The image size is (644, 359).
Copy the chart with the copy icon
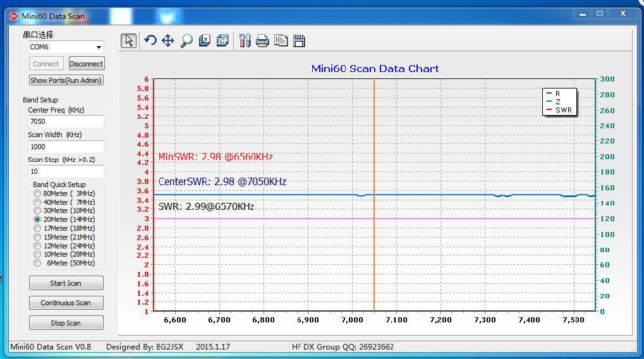(281, 41)
